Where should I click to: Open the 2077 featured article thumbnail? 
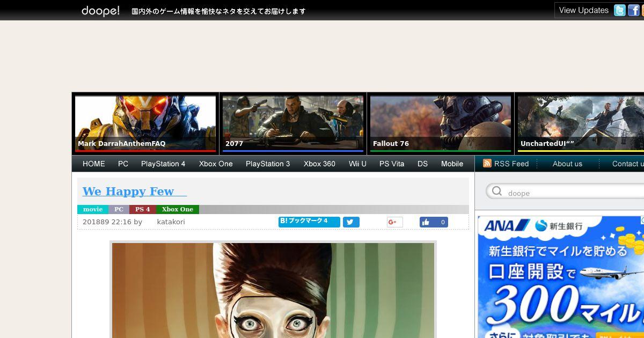(x=293, y=123)
